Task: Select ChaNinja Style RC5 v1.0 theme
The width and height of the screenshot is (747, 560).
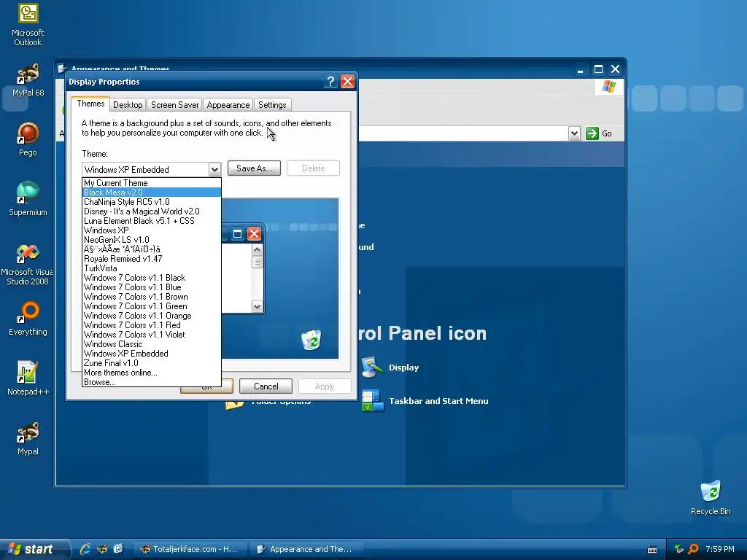Action: click(x=152, y=202)
